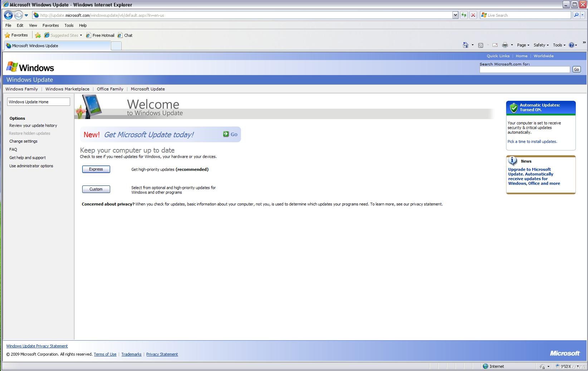
Task: Click the Express updates button
Action: coord(96,169)
